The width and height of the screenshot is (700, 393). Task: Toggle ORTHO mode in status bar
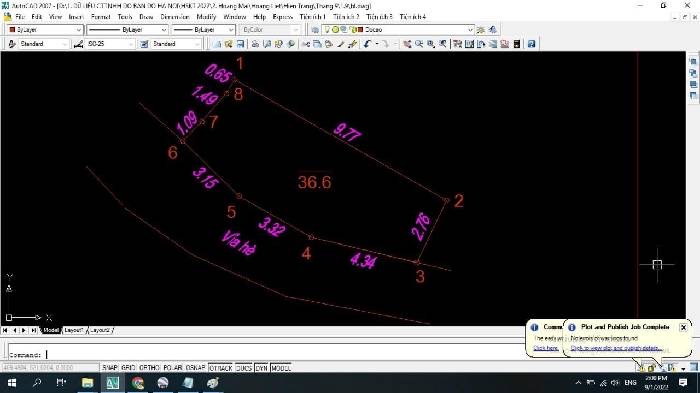(149, 368)
